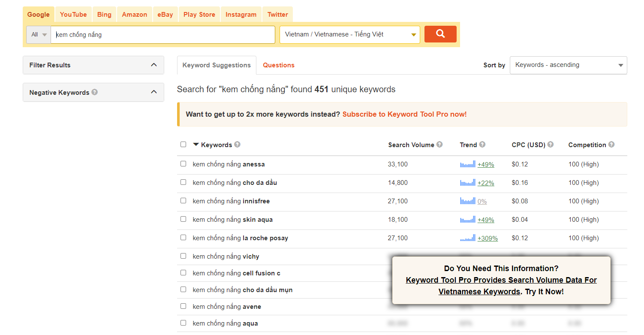Open Negative Keywords help question icon
Image resolution: width=644 pixels, height=335 pixels.
point(95,92)
